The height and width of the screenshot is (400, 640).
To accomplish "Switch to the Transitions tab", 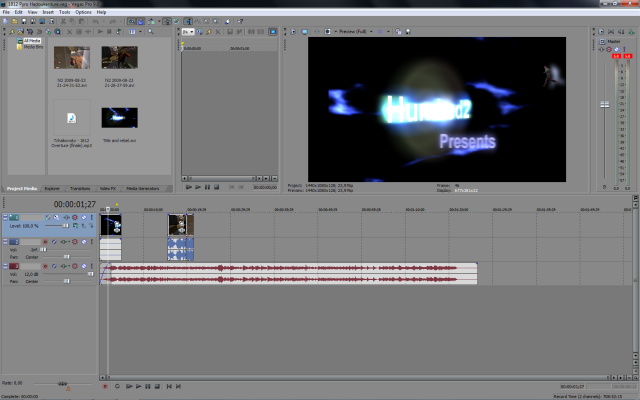I will [x=79, y=188].
